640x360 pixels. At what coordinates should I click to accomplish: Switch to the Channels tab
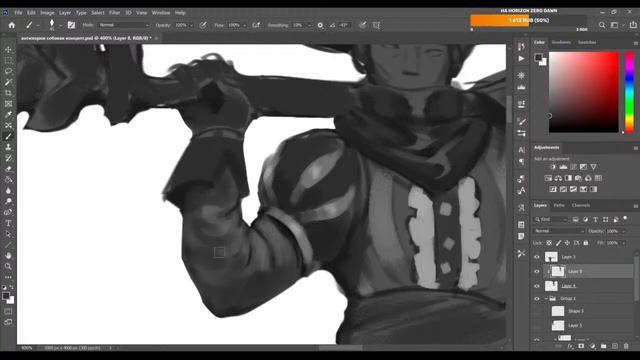tap(580, 205)
